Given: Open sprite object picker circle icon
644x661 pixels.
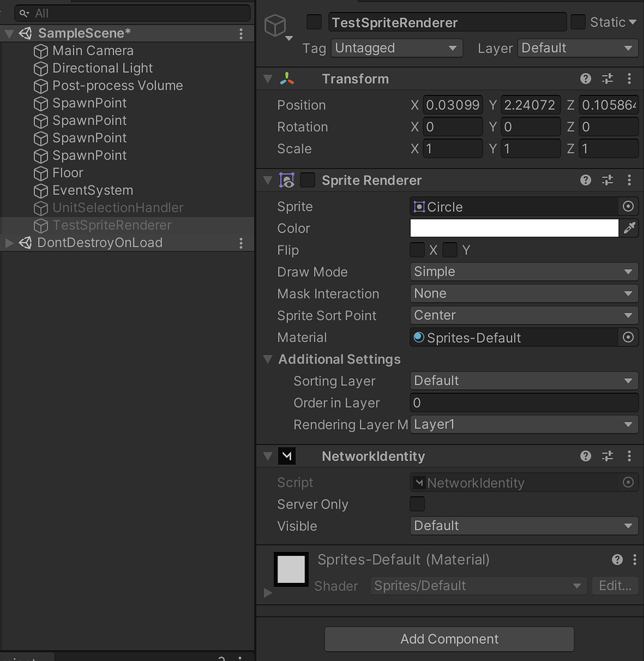Looking at the screenshot, I should click(x=628, y=207).
